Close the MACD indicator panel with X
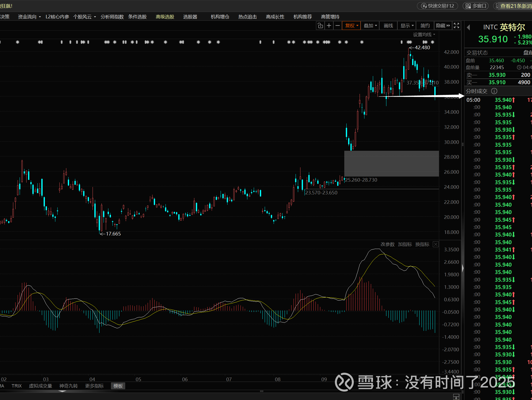The image size is (532, 400). coord(436,244)
